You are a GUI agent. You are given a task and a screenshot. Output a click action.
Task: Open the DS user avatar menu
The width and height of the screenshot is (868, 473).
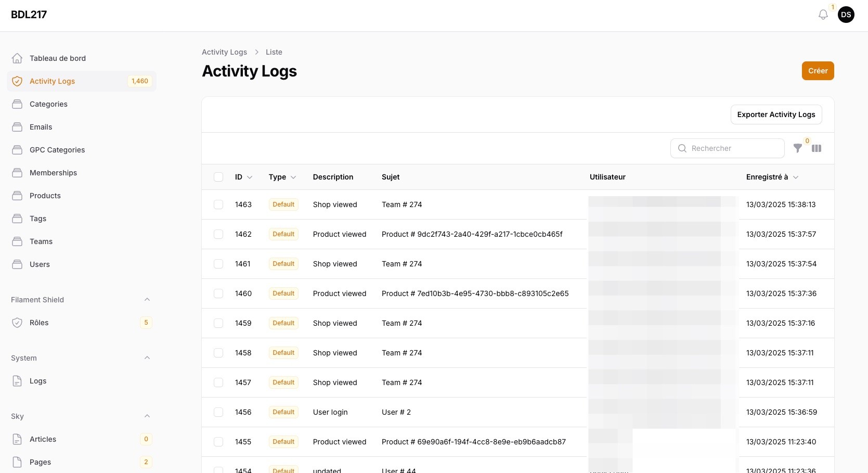pos(846,15)
